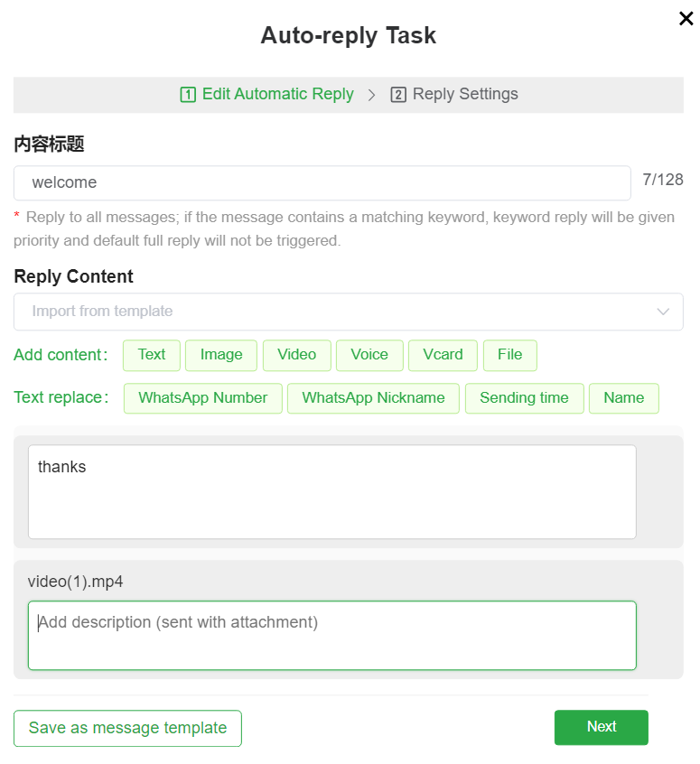
Task: Add a Video to the reply content
Action: (x=296, y=355)
